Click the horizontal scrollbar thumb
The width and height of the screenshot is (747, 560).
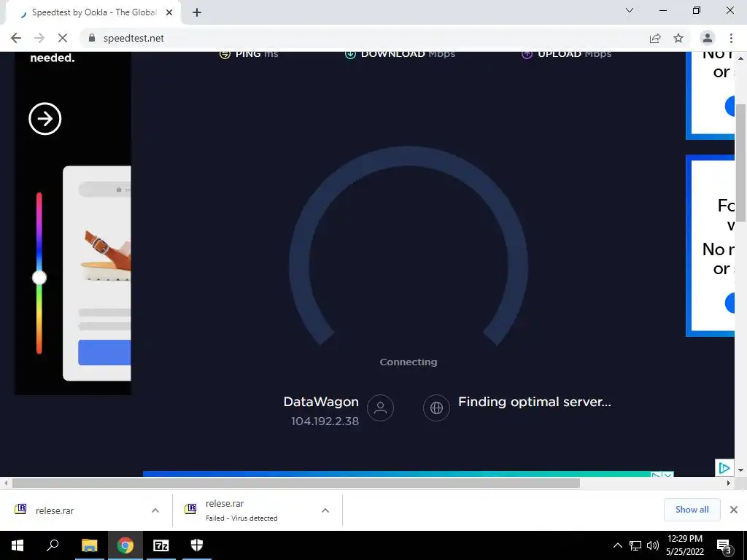296,483
